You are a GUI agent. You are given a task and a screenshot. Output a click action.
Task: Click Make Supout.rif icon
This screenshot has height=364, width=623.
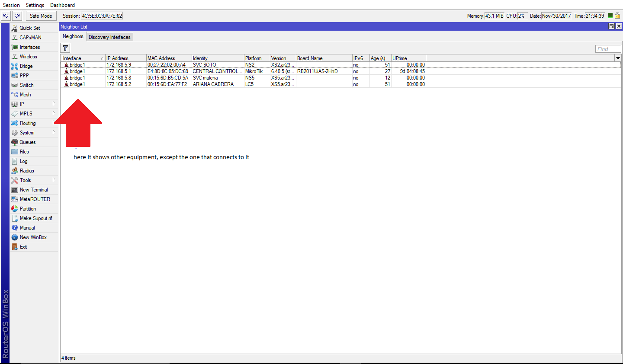pos(15,218)
